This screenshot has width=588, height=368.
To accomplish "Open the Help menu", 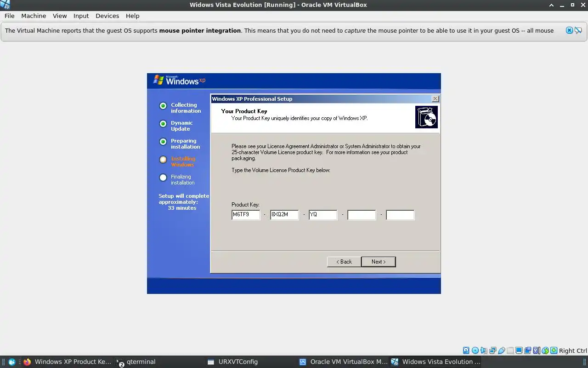I will (132, 16).
